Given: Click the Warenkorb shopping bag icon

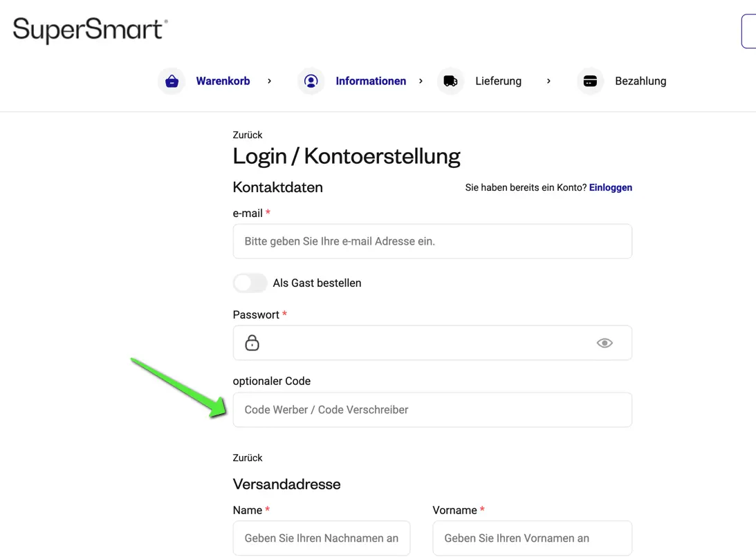Looking at the screenshot, I should pos(172,81).
